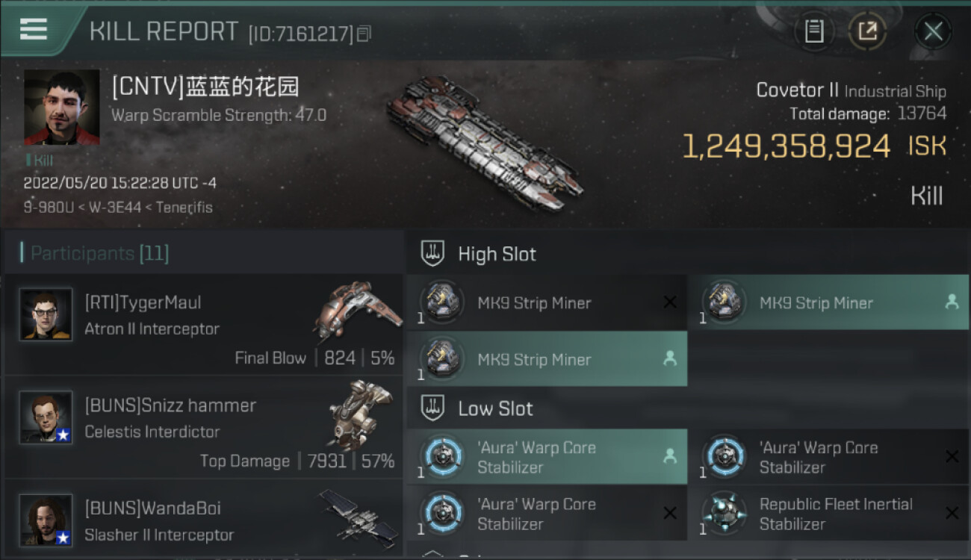Open victim portrait of 蓝蓝的花园
971x560 pixels.
pyautogui.click(x=61, y=108)
